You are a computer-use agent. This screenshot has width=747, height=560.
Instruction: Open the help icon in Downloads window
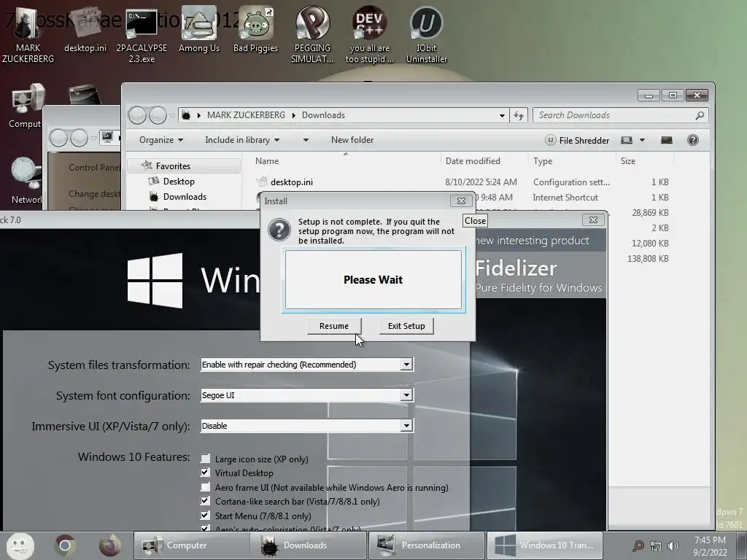coord(693,140)
